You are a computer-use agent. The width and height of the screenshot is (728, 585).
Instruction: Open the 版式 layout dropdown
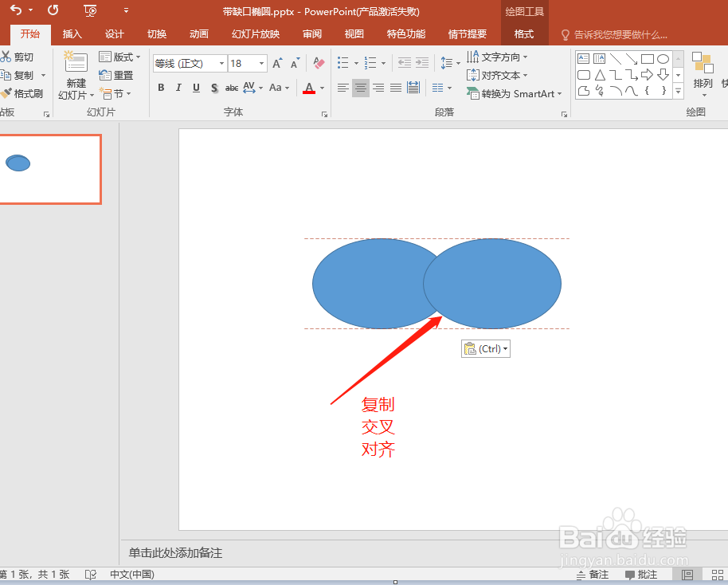(x=119, y=57)
